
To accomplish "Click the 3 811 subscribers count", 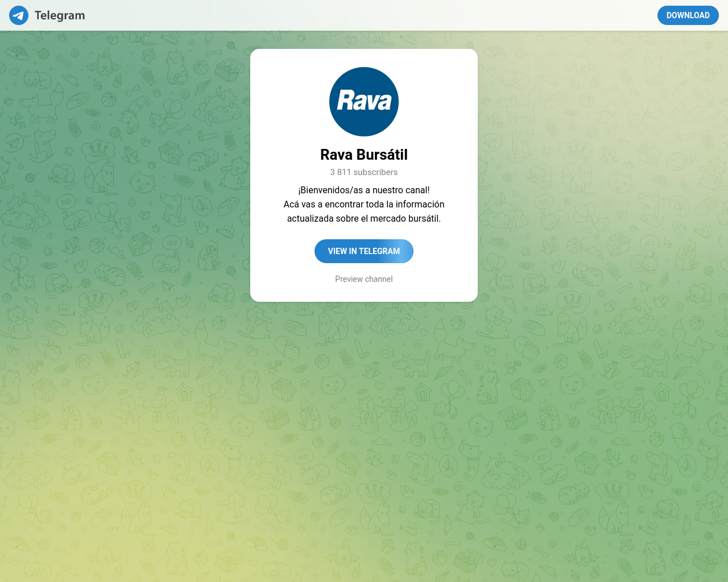I will tap(364, 172).
